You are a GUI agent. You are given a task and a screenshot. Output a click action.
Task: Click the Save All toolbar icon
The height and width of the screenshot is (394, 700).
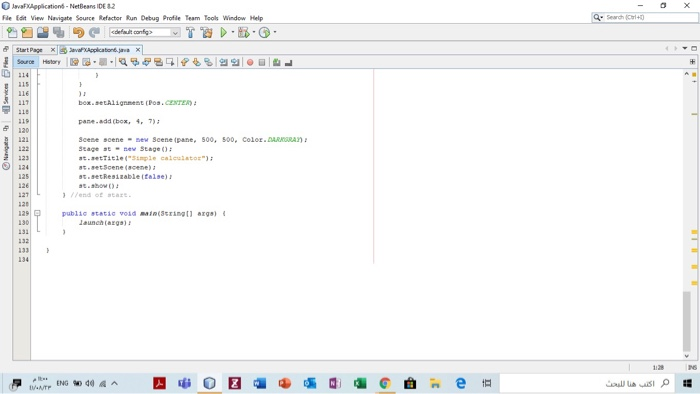58,32
